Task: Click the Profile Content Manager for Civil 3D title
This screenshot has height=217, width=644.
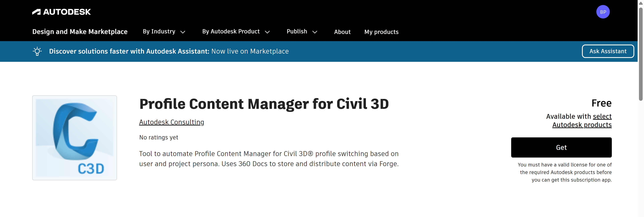Action: (x=264, y=104)
